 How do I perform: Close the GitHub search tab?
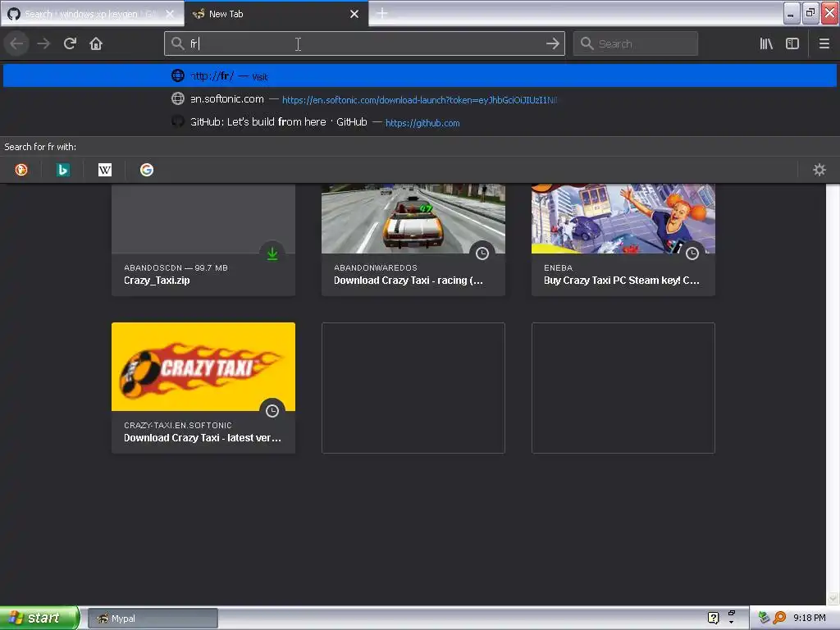click(170, 14)
